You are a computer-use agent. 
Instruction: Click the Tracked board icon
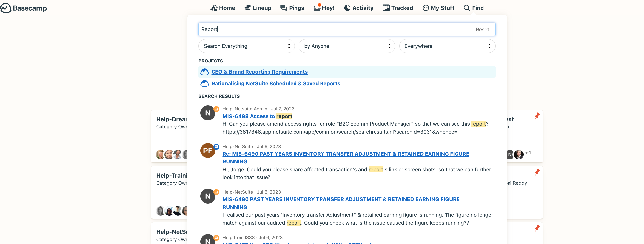[386, 8]
